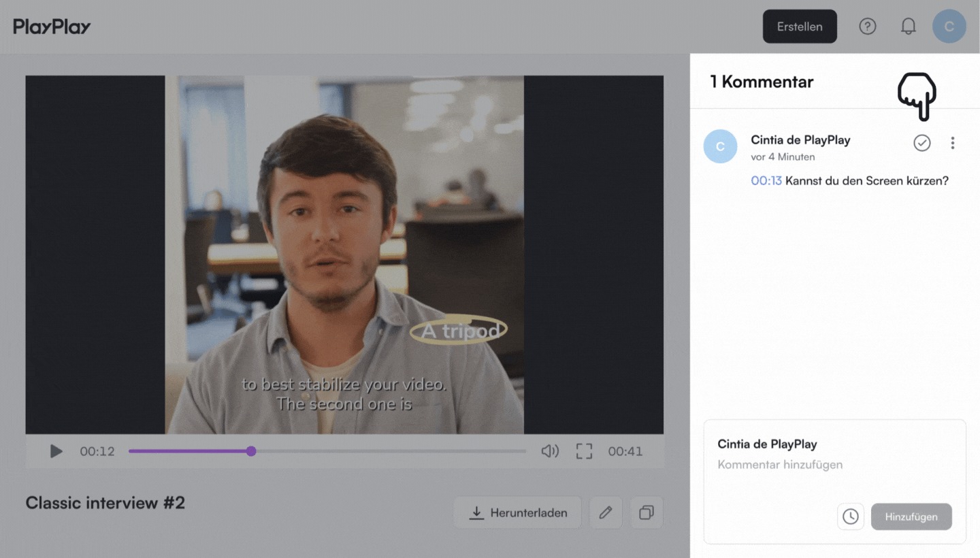Viewport: 980px width, 558px height.
Task: Open the user account avatar menu
Action: pos(949,27)
